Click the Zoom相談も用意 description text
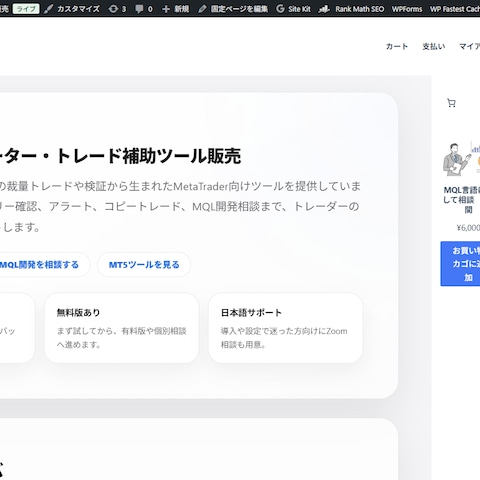 [x=284, y=338]
